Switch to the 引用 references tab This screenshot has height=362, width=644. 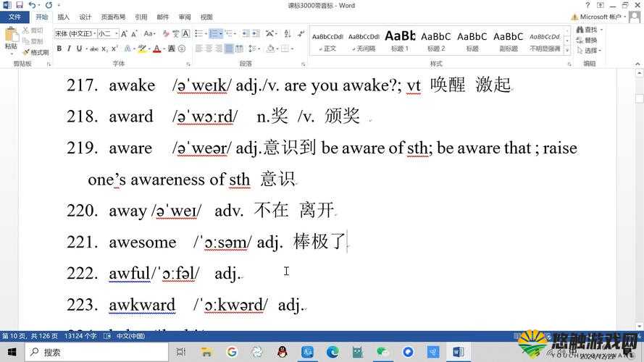coord(141,17)
